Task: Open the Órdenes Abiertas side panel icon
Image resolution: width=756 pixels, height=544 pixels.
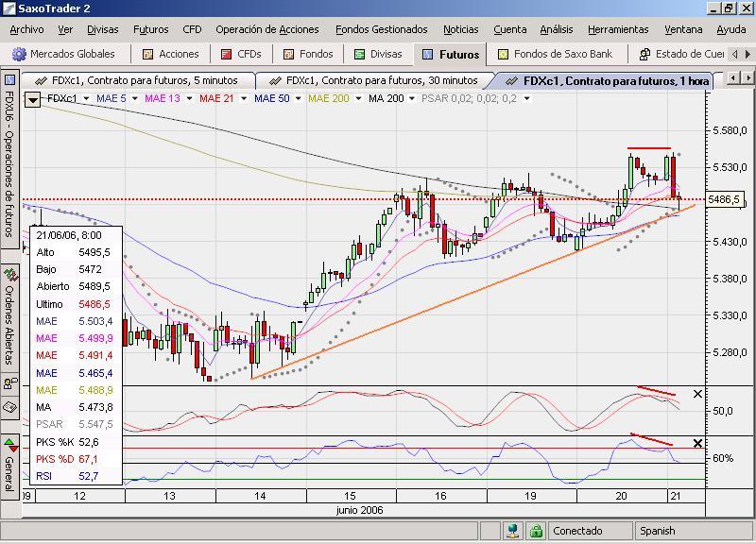Action: 10,276
